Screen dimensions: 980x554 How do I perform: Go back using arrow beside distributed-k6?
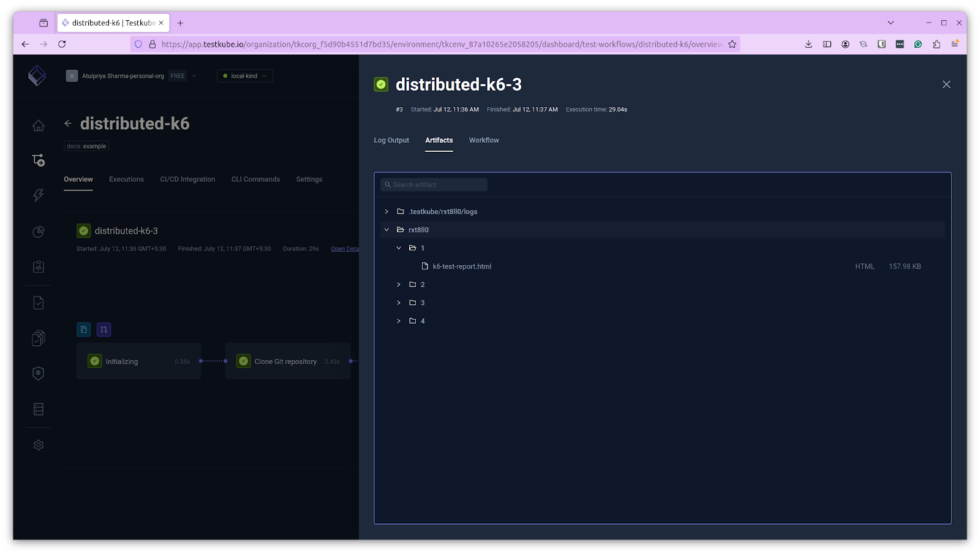click(68, 124)
